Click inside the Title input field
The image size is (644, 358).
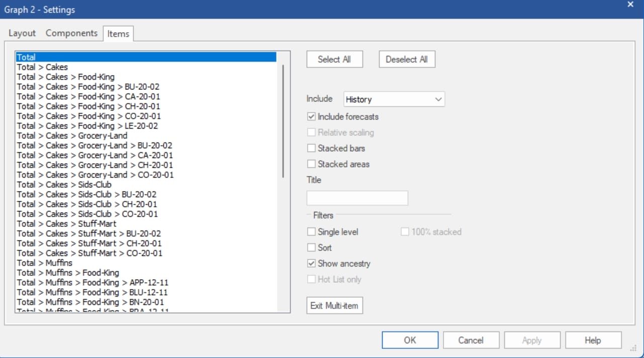357,197
